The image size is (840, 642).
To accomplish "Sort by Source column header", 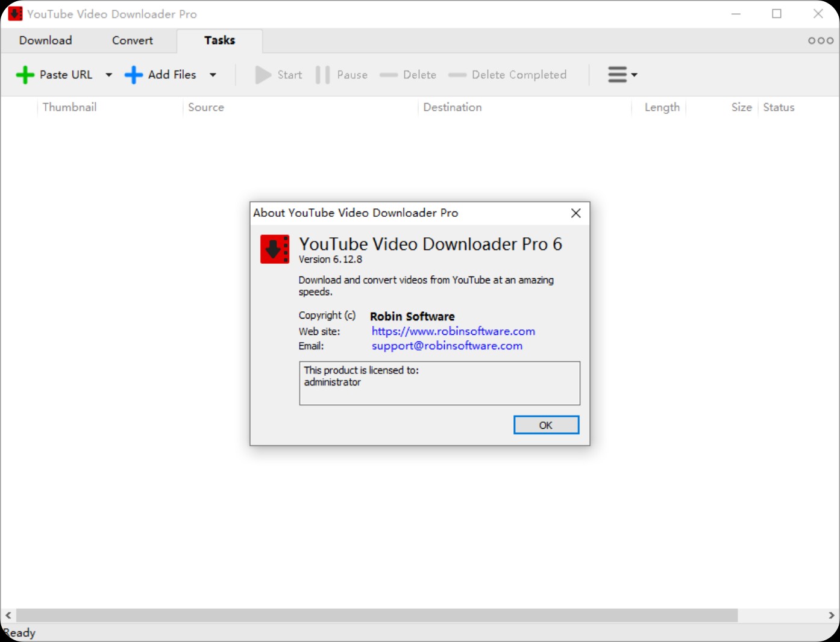I will click(206, 107).
